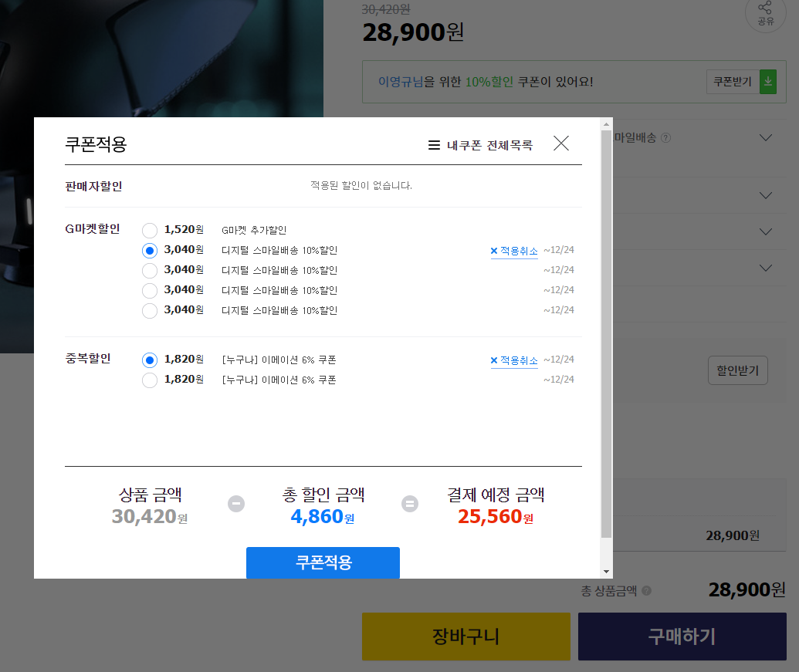The image size is (799, 672).
Task: Expand the 스마일배송 chevron row
Action: click(x=765, y=138)
